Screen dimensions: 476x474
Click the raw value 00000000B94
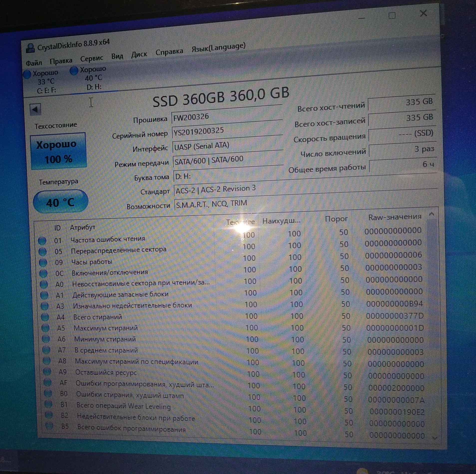(x=395, y=304)
